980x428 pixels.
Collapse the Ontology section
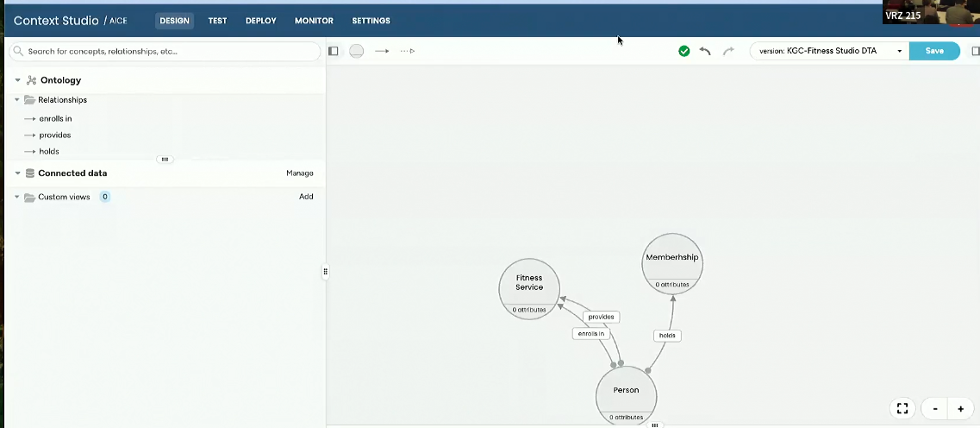click(17, 80)
